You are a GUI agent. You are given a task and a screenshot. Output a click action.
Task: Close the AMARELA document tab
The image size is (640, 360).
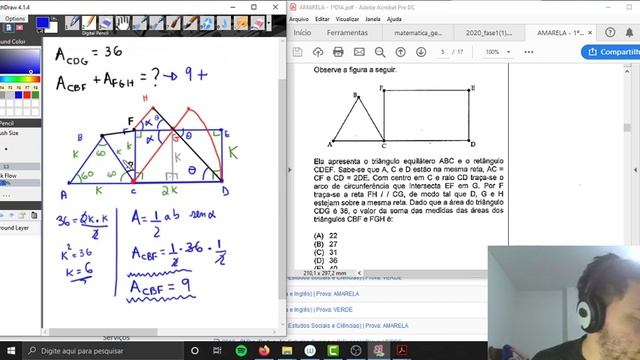point(590,33)
